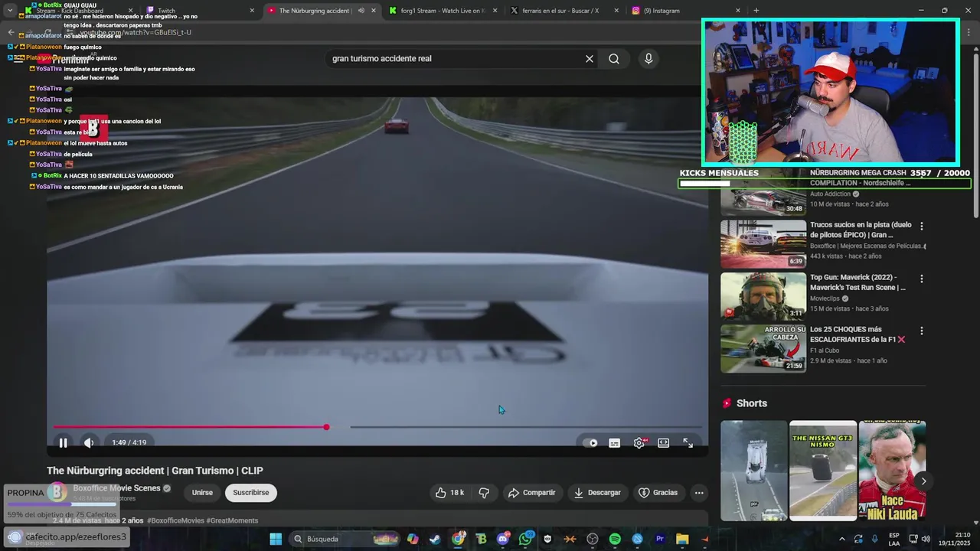Mute the tab via its speaker icon

click(361, 11)
